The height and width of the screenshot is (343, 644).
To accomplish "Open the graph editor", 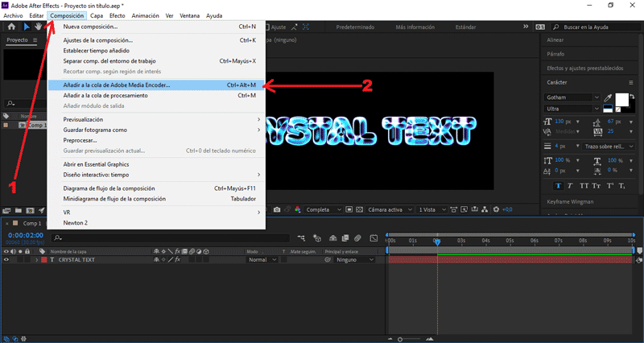I will (374, 238).
